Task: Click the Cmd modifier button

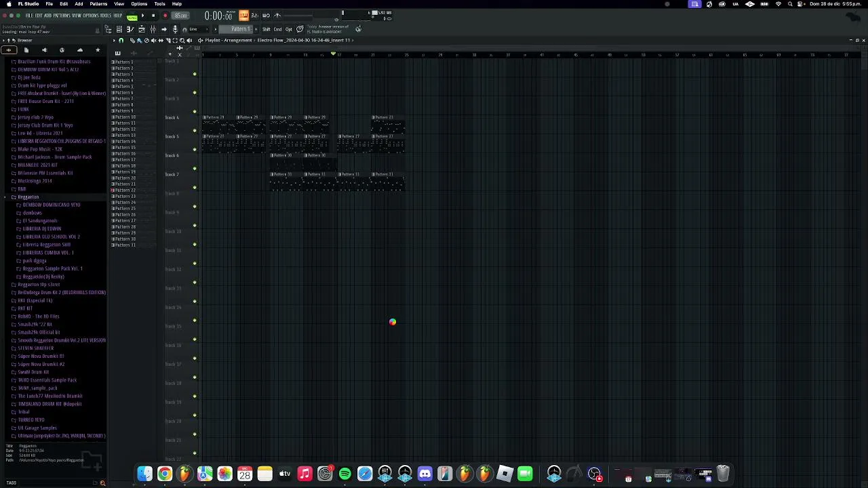Action: [x=277, y=29]
